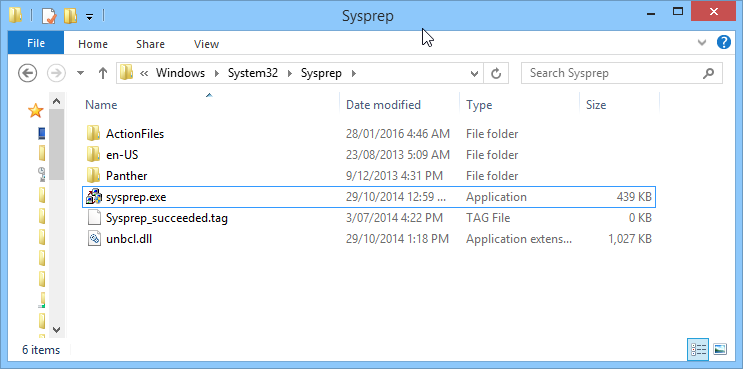Screen dimensions: 743x369
Task: Close the Sysprep window
Action: click(x=713, y=12)
